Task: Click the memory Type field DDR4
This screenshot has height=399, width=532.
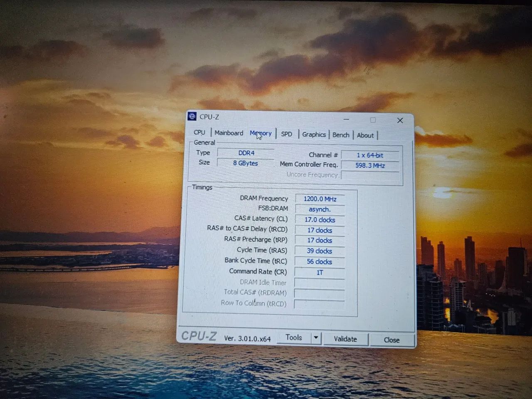Action: click(246, 153)
